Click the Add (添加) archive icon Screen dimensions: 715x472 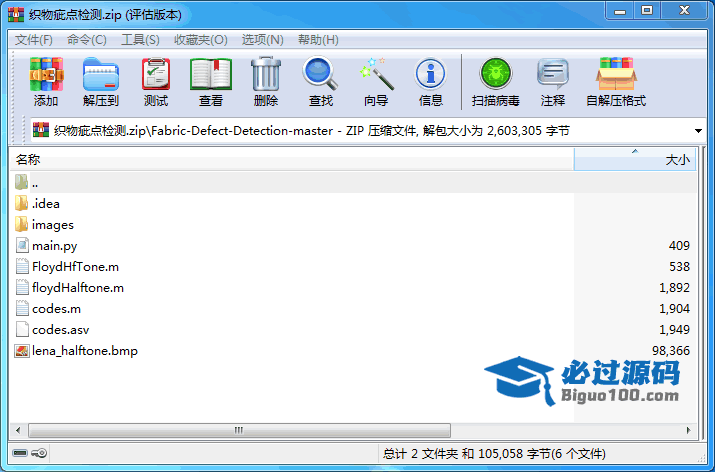46,74
